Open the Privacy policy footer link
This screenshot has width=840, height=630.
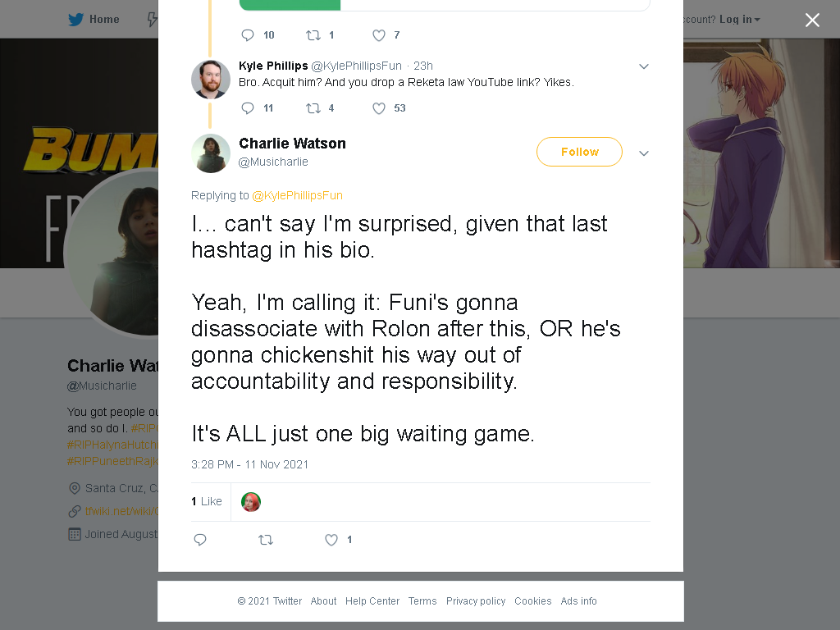476,601
